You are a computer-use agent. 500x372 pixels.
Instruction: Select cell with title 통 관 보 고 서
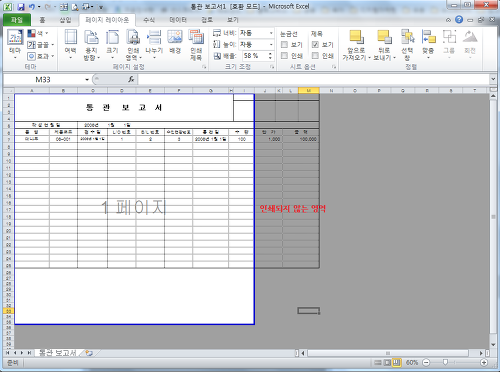(124, 108)
